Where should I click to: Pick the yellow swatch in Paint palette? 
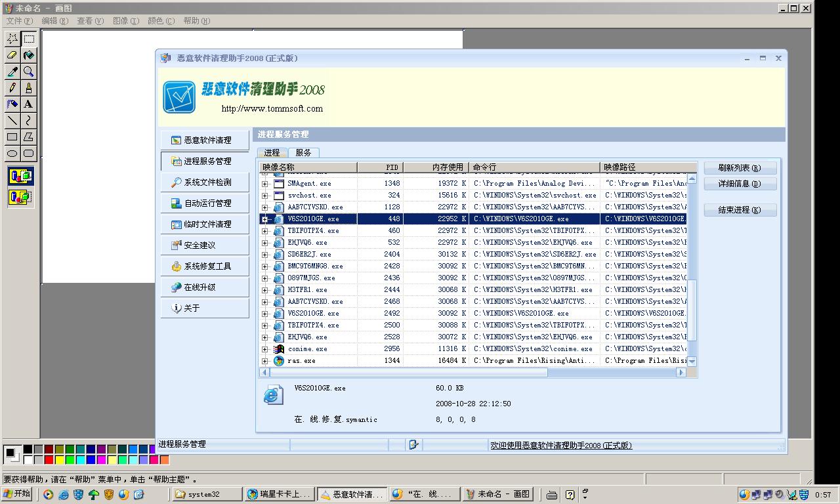click(x=60, y=459)
